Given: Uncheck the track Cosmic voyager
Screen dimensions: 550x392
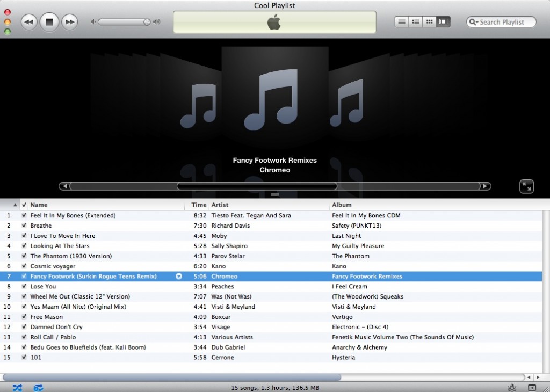Looking at the screenshot, I should 24,266.
